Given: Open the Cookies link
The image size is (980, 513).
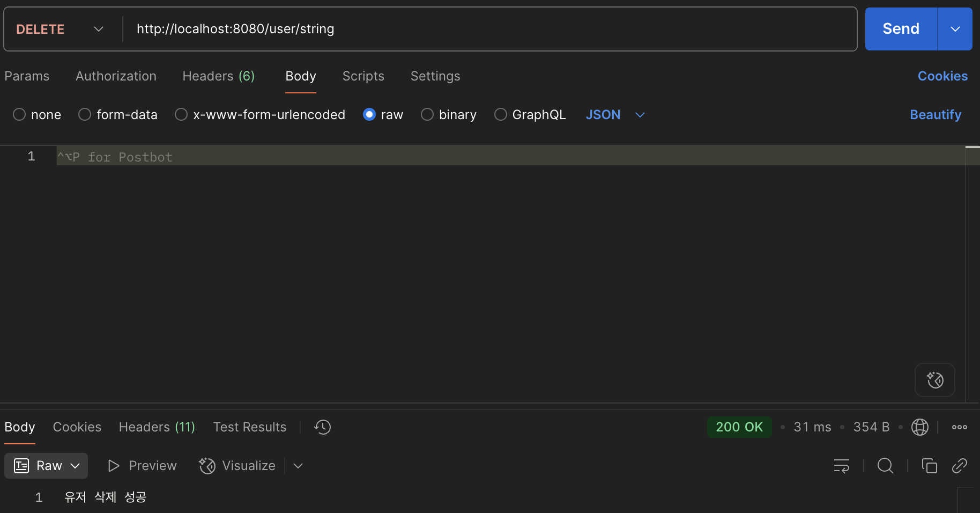Looking at the screenshot, I should (942, 76).
